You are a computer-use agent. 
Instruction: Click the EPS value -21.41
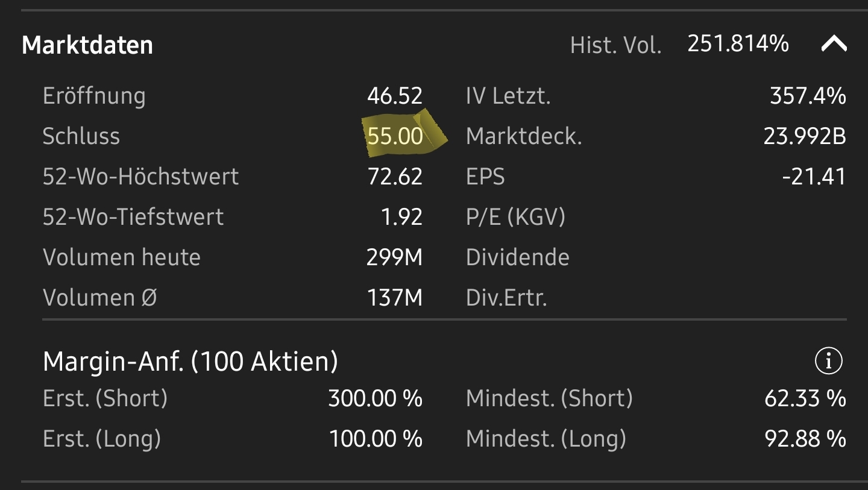coord(814,177)
